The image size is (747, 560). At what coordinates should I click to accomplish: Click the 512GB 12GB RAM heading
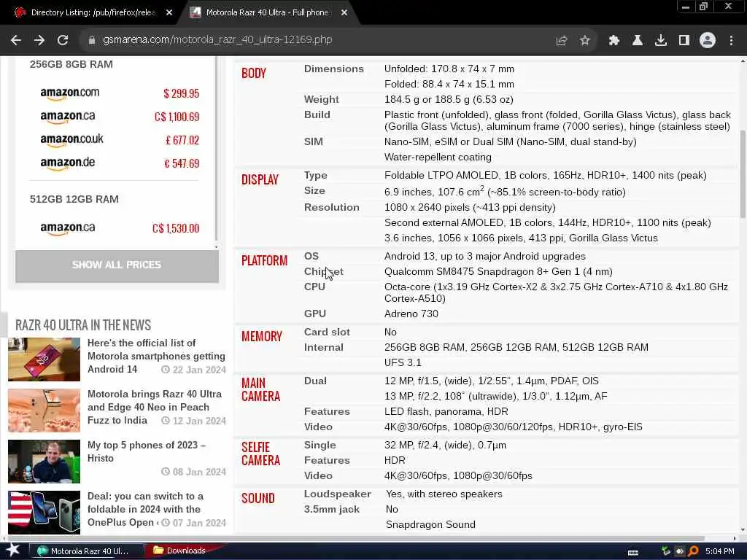[74, 199]
